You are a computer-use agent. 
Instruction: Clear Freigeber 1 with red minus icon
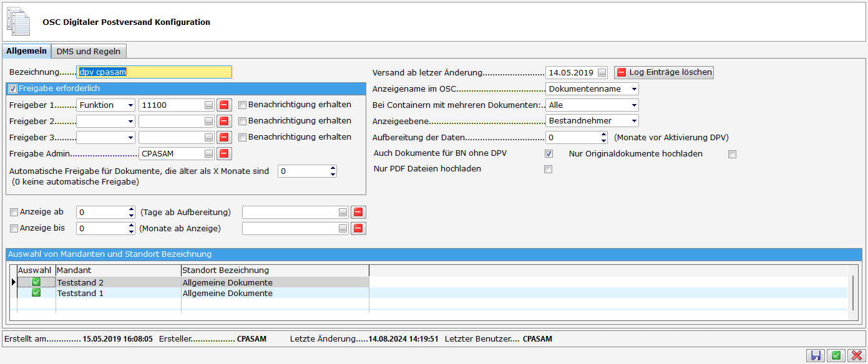(224, 105)
